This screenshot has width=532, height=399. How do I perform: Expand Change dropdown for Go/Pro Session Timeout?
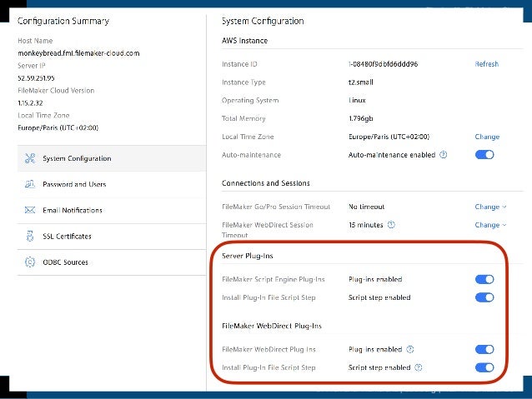click(x=490, y=207)
